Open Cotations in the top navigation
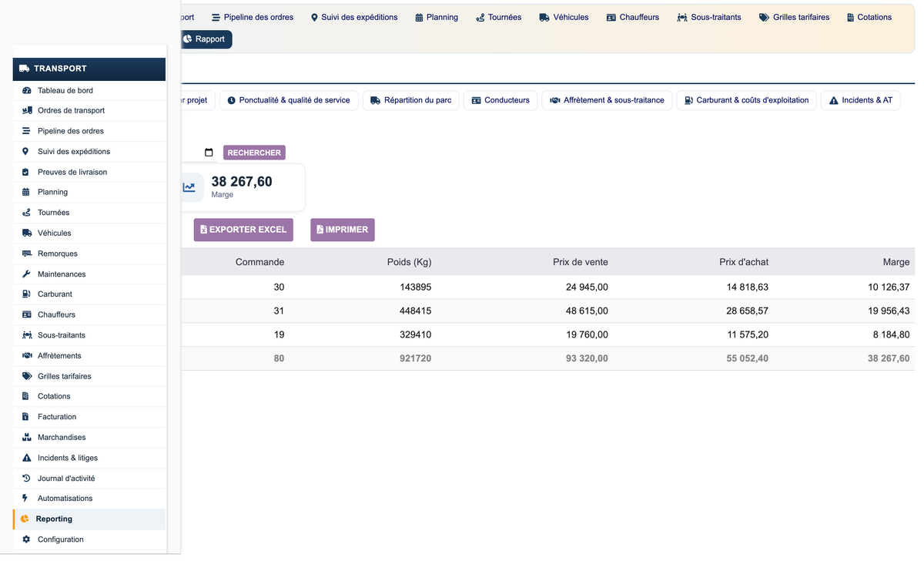This screenshot has height=578, width=924. click(x=869, y=17)
